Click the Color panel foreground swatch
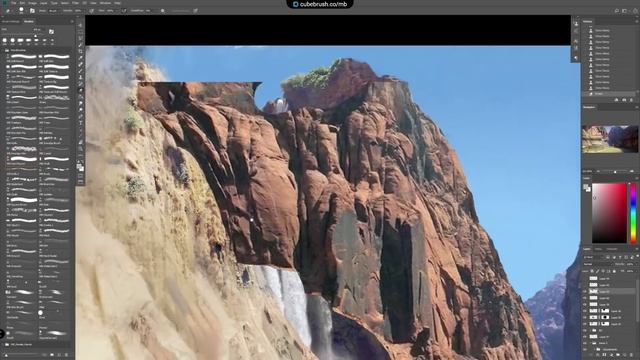 tap(585, 186)
